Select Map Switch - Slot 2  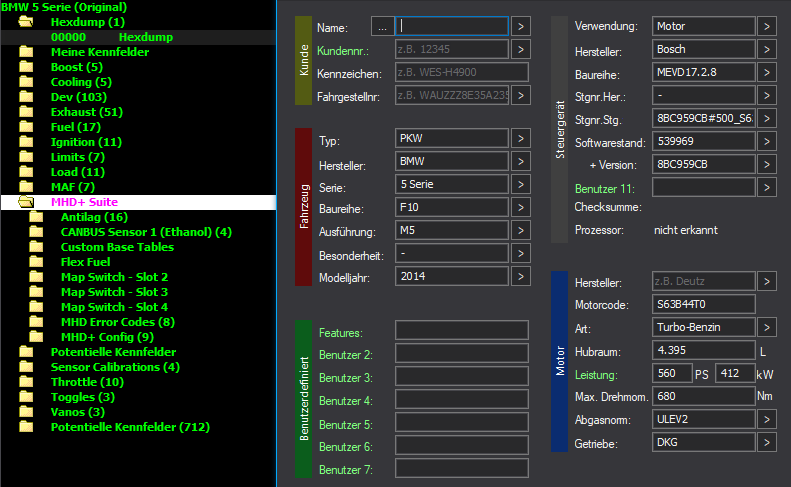point(115,277)
